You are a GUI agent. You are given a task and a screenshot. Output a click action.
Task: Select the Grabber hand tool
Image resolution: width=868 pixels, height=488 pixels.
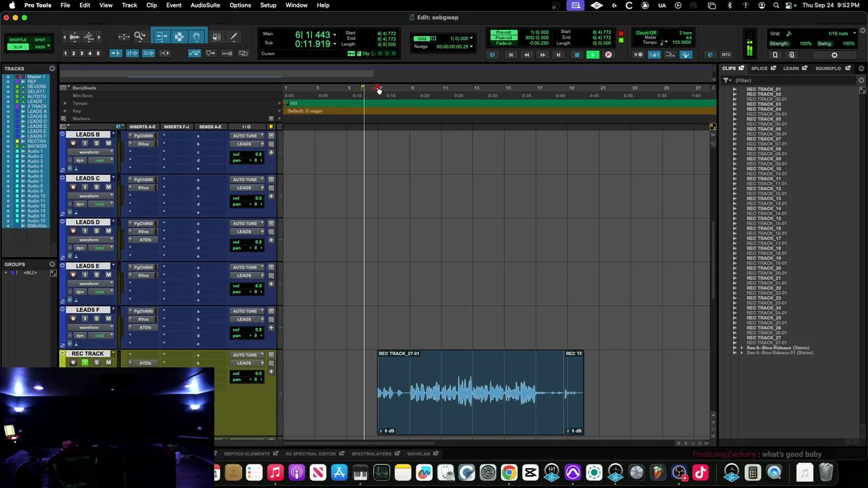coord(197,37)
